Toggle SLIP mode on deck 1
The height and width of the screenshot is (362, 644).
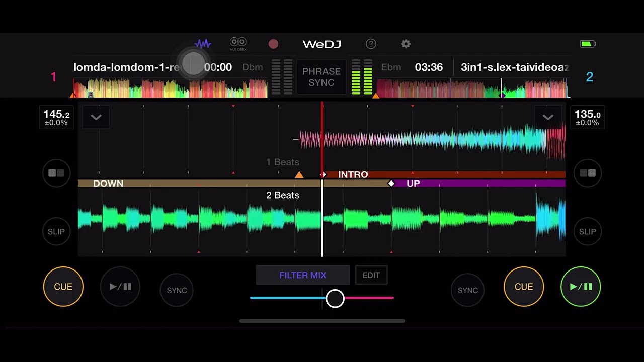pos(56,232)
